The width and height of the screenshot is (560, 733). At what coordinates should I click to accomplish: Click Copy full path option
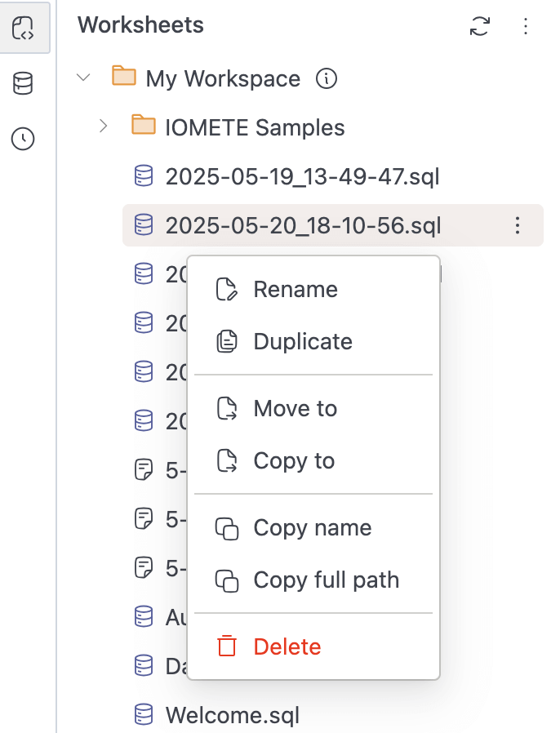[x=324, y=580]
